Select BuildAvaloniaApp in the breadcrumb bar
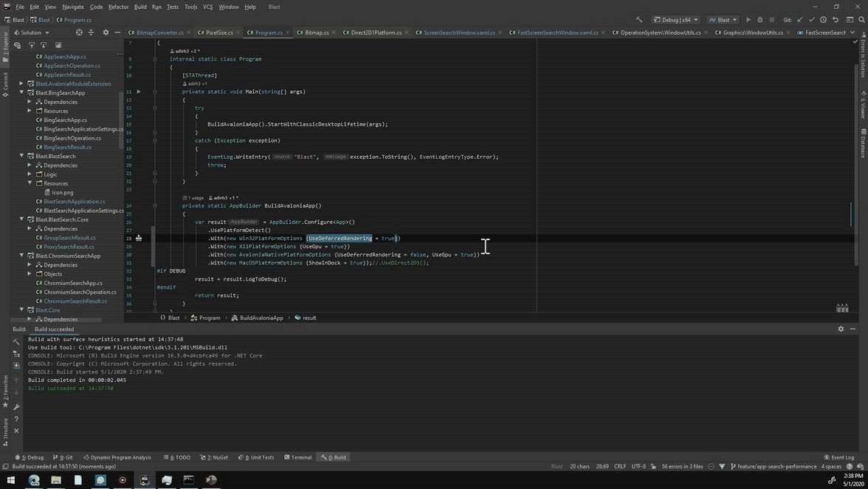 point(260,318)
